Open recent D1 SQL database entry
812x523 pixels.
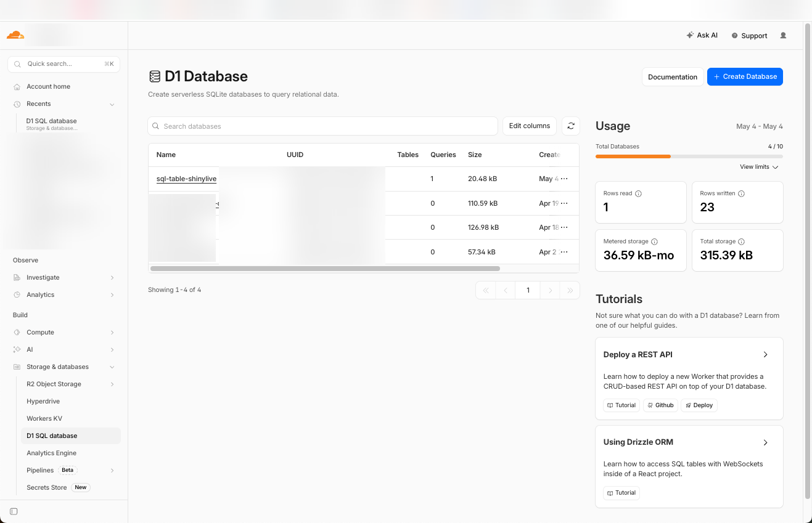point(52,124)
